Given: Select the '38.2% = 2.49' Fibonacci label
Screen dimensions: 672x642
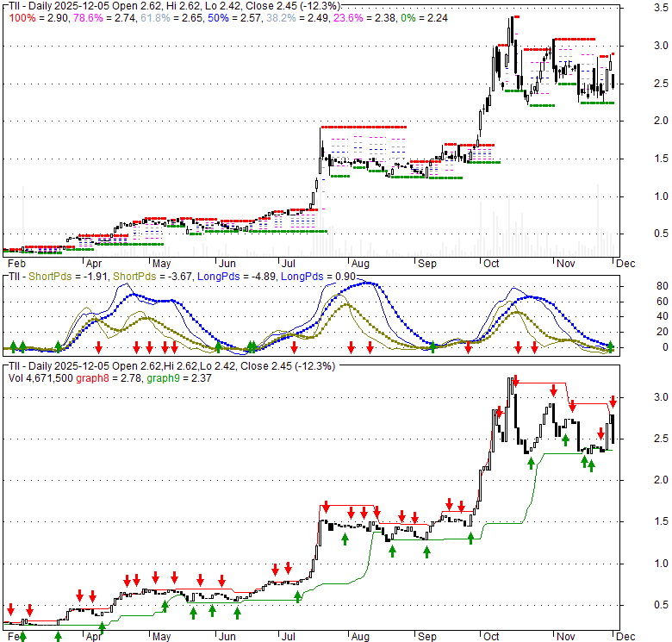Looking at the screenshot, I should (x=297, y=18).
